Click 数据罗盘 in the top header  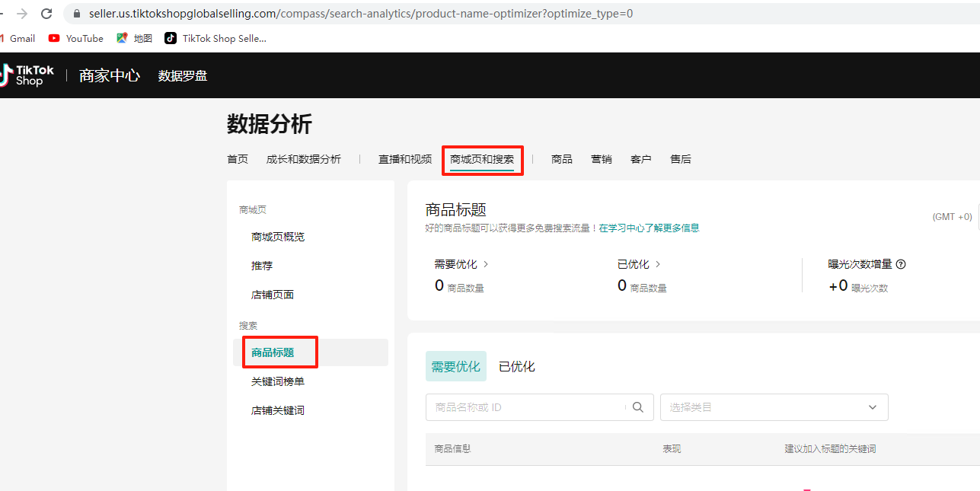click(x=183, y=75)
